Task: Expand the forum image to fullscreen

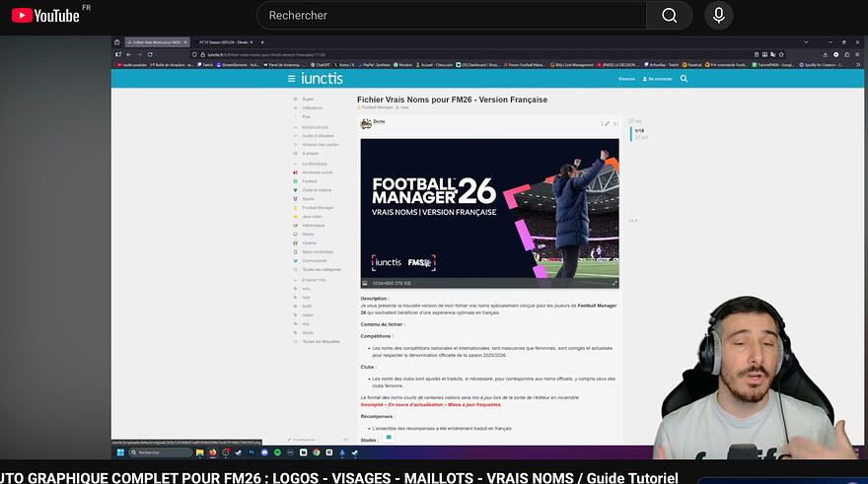Action: (615, 283)
